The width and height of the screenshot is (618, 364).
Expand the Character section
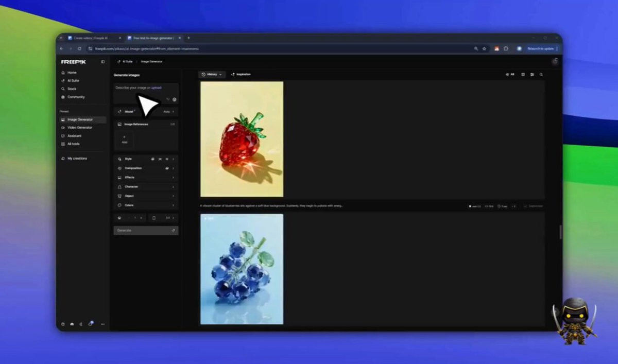click(x=146, y=187)
